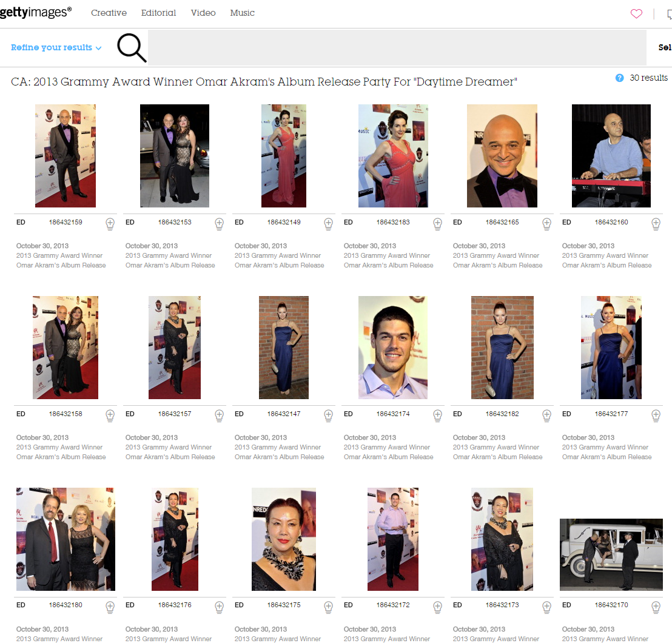The image size is (672, 643).
Task: Click lightbulb icon for image 186432149
Action: (328, 223)
